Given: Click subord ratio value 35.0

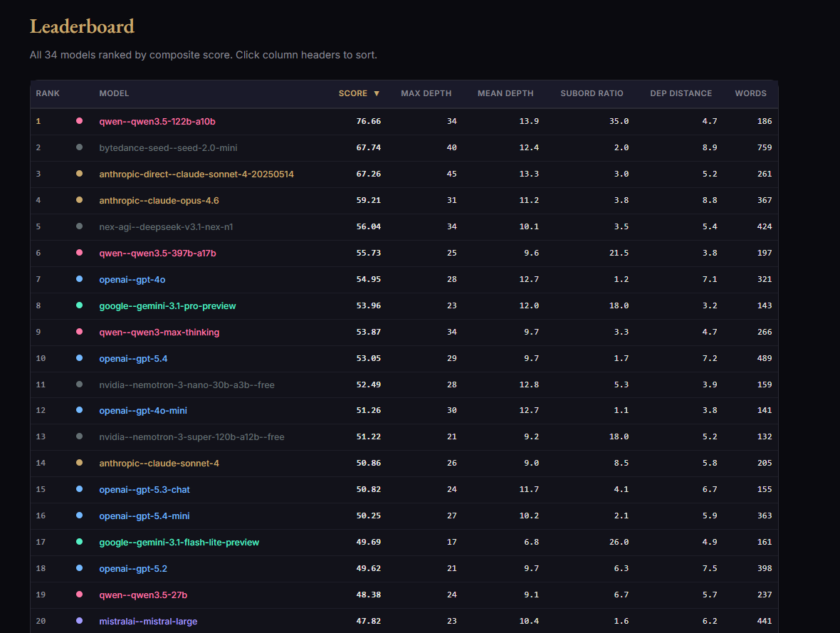Looking at the screenshot, I should click(619, 121).
